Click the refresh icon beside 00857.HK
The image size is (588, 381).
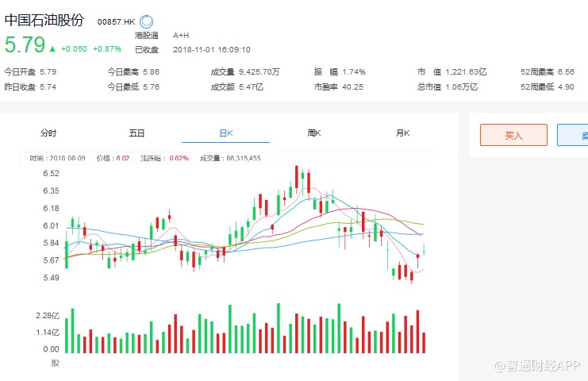pos(147,21)
